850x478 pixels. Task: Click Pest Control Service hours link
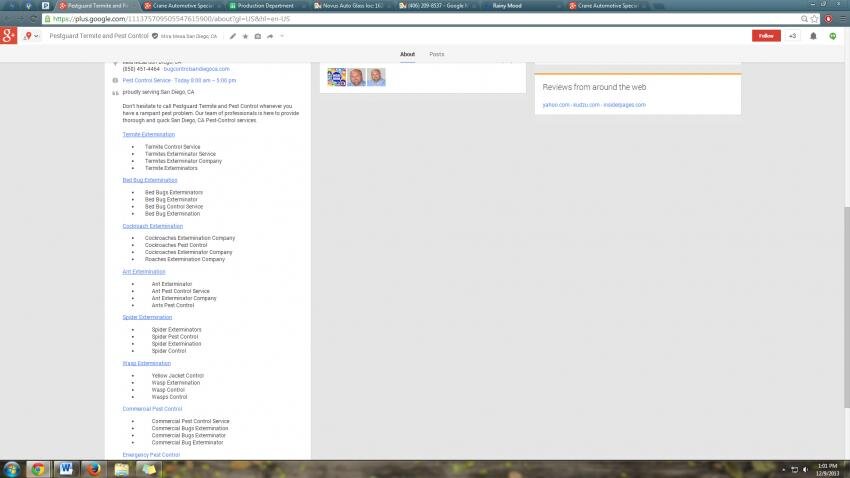[x=179, y=81]
